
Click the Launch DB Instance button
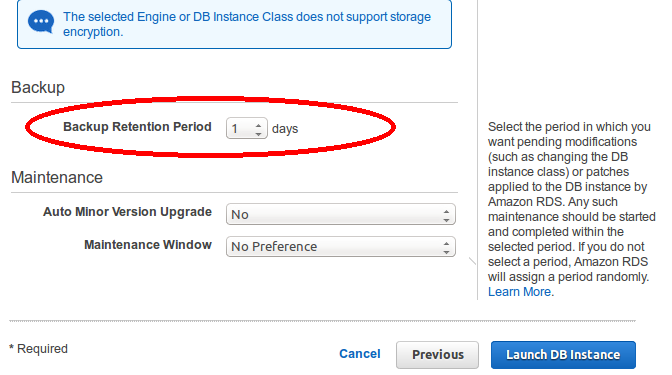(x=563, y=355)
